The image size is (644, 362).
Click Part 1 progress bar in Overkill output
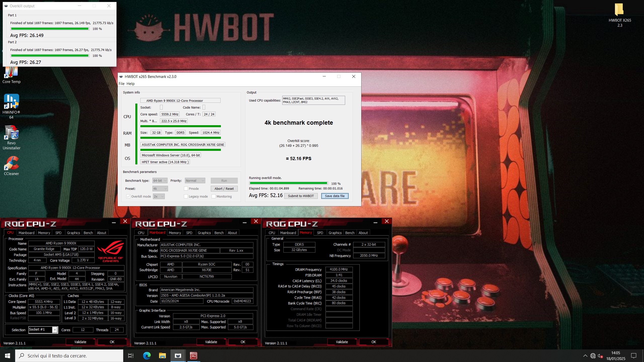coord(50,29)
